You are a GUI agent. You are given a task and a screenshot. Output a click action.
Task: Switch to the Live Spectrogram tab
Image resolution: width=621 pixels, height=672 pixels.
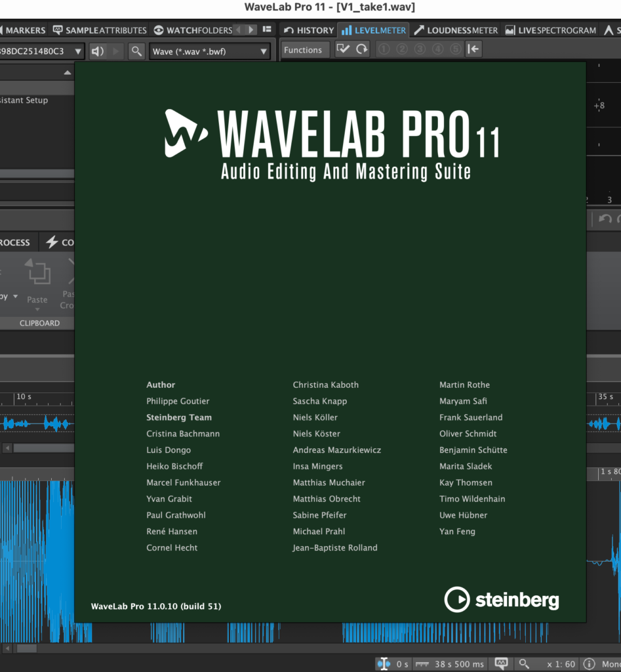click(551, 30)
